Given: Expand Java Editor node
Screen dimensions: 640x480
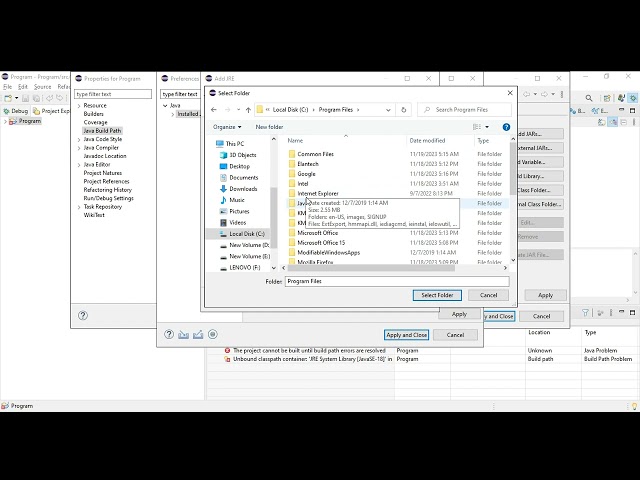Looking at the screenshot, I should click(79, 165).
